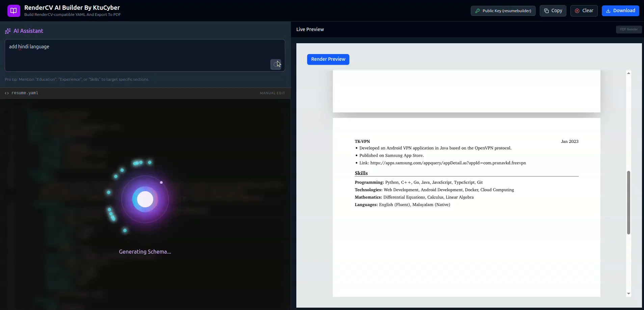
Task: Click the Skills section heading in preview
Action: [361, 173]
